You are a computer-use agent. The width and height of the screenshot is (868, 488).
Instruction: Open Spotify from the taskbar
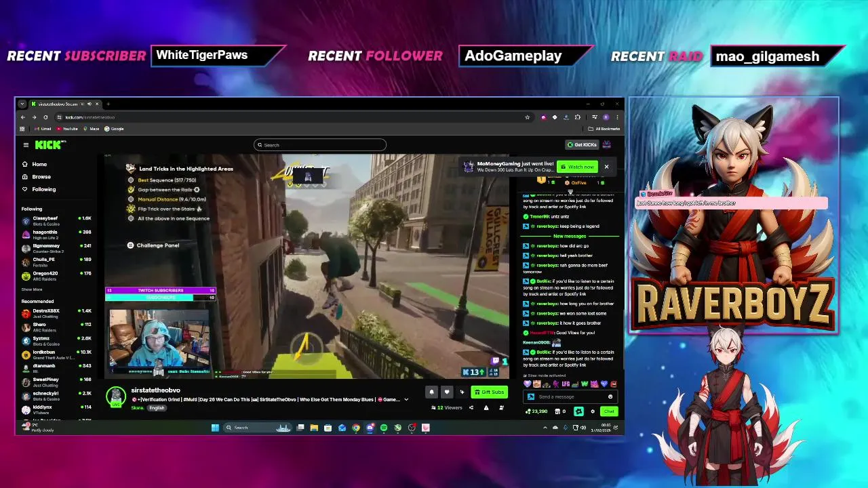(x=384, y=428)
